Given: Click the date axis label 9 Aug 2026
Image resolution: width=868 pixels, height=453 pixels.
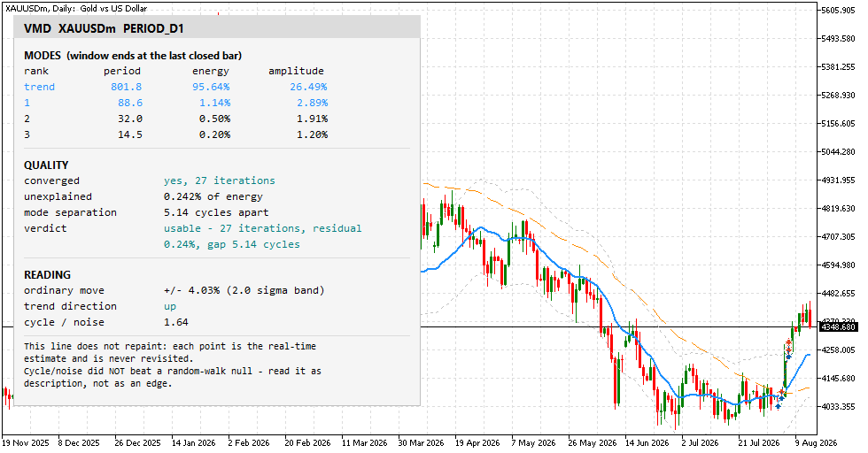Looking at the screenshot, I should (817, 443).
